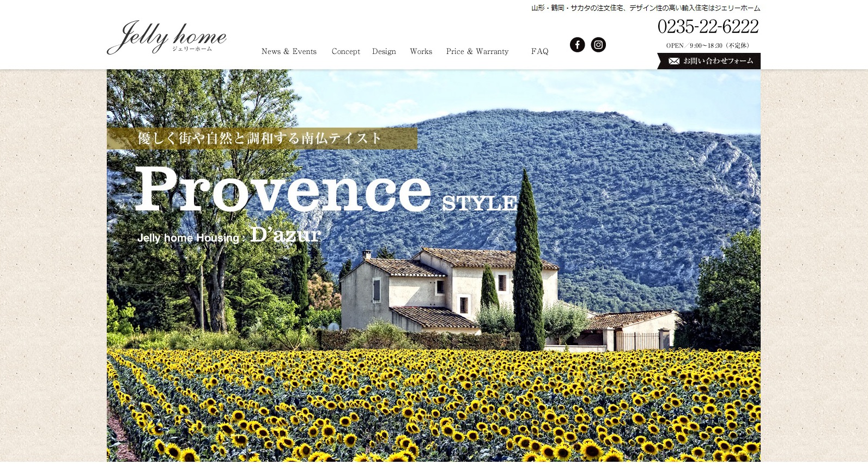Click the gold banner with Japanese tagline

tap(262, 138)
